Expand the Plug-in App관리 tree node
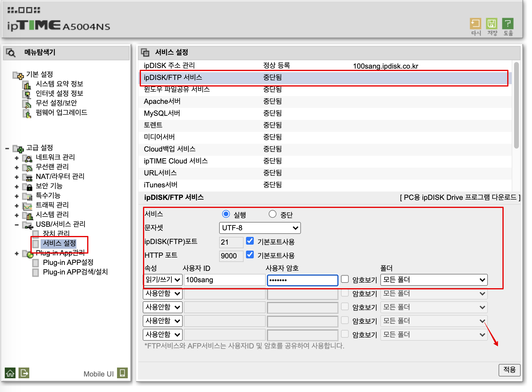This screenshot has width=532, height=392. (x=17, y=254)
